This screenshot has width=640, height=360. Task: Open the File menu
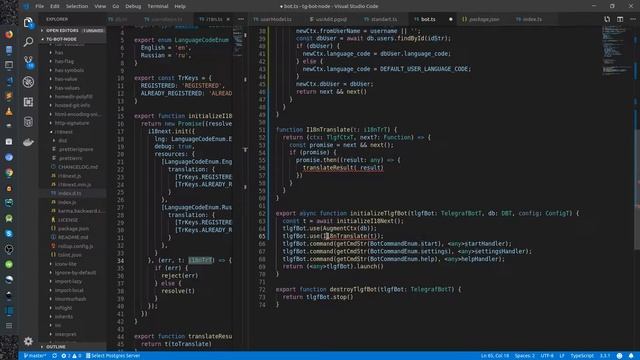(x=40, y=6)
